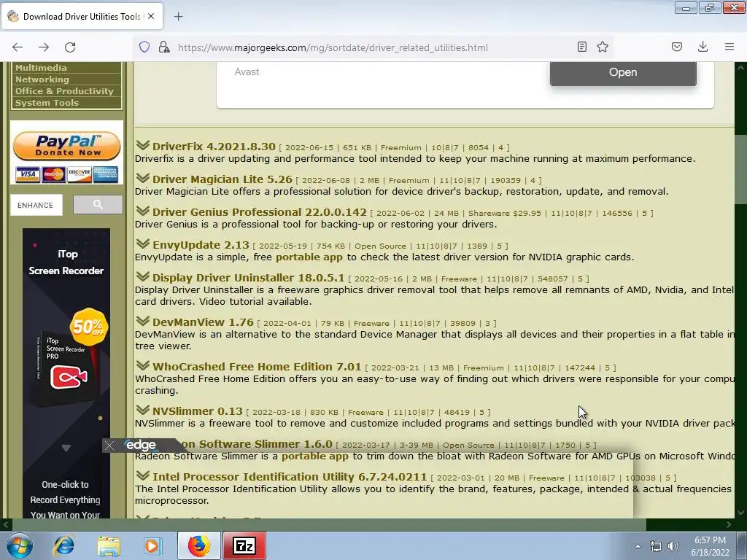This screenshot has width=747, height=560.
Task: Expand the NVSlimmer 0.13 arrow icon
Action: [142, 410]
